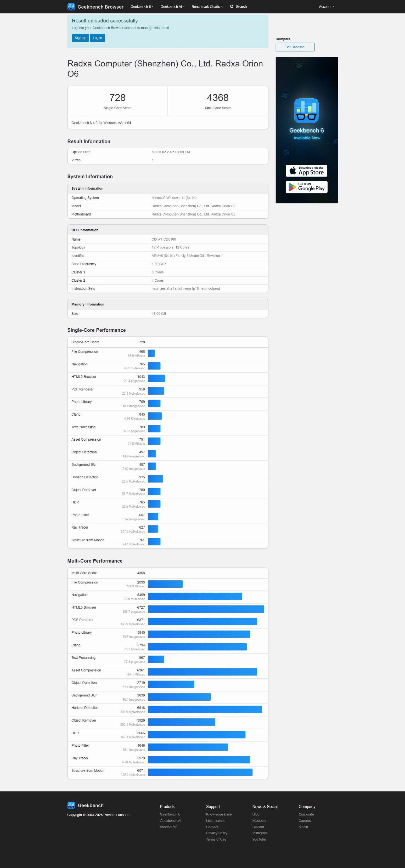This screenshot has width=405, height=868.
Task: Open the Discord footer link
Action: [258, 827]
